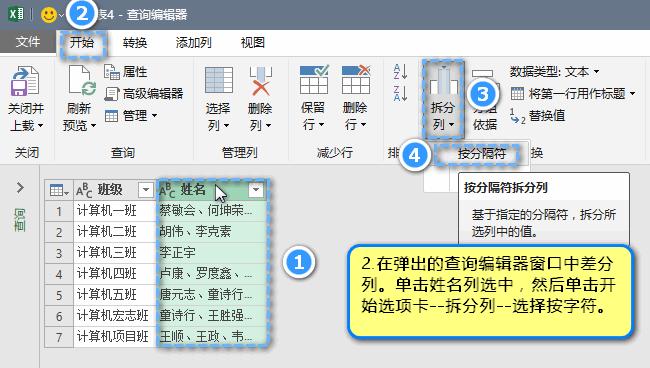Expand the 拆分列 dropdown arrow

click(x=451, y=124)
